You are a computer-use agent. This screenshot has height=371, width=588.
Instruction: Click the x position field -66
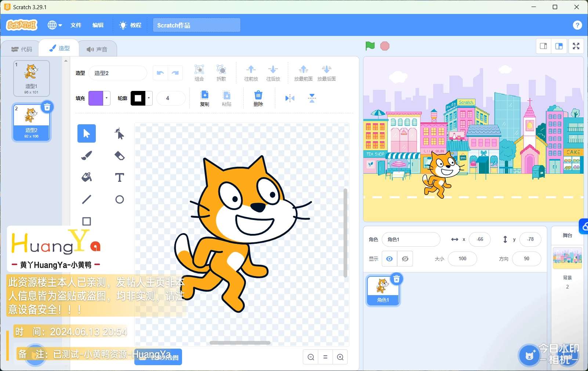[x=480, y=239]
